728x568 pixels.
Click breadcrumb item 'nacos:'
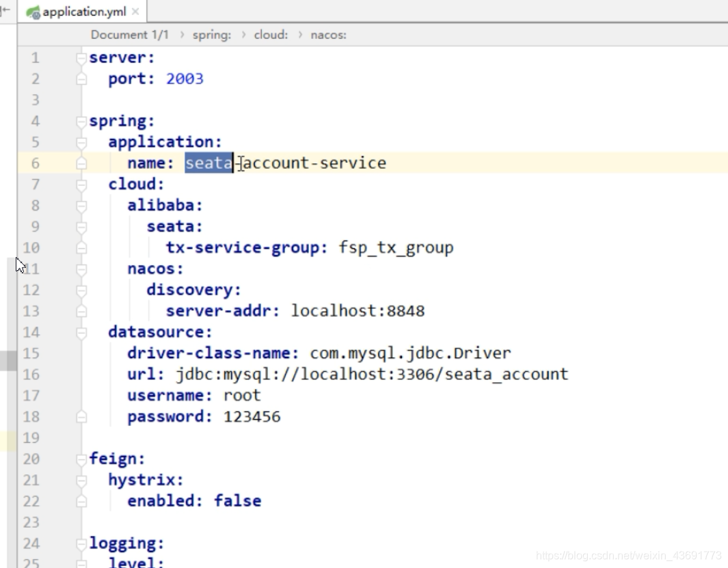click(x=328, y=35)
